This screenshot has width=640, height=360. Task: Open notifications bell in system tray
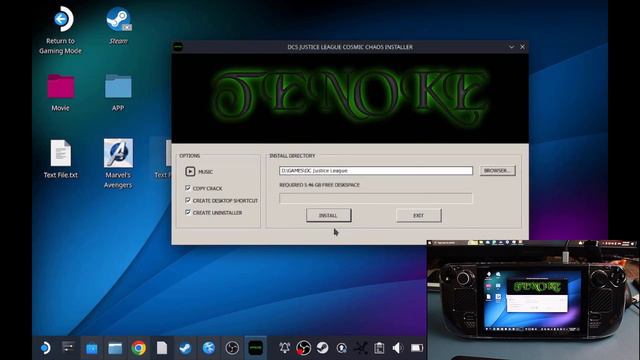point(284,348)
